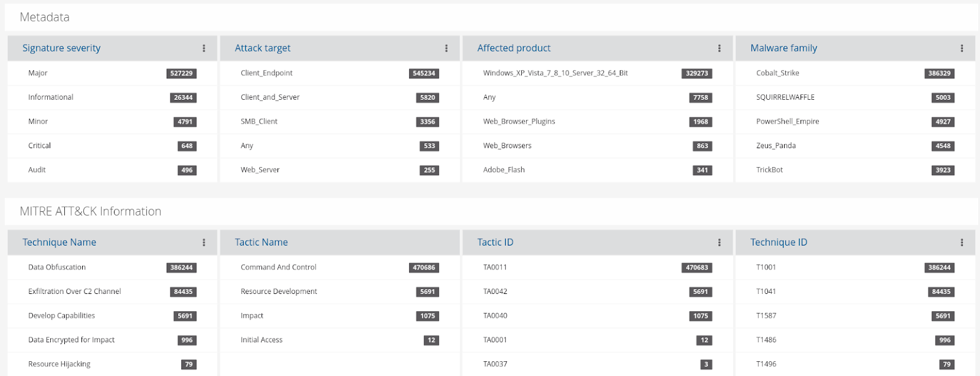Select the Command And Control tactic
Image resolution: width=980 pixels, height=376 pixels.
point(340,267)
